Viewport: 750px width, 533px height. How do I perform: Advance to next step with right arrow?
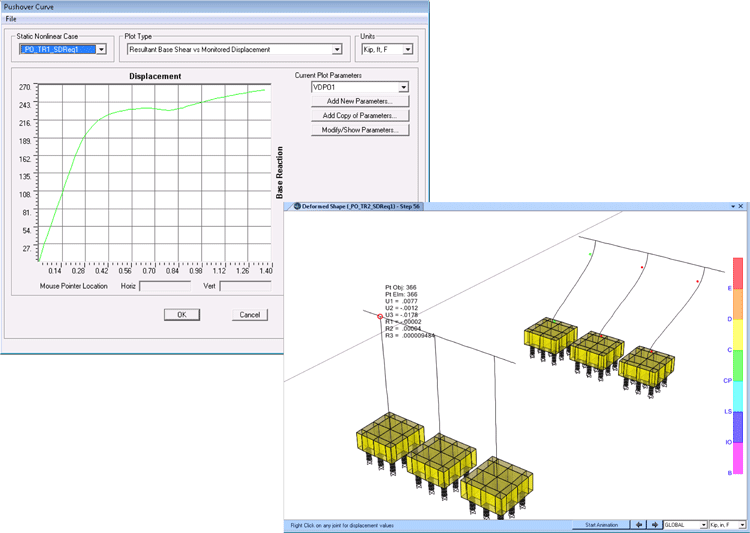pyautogui.click(x=654, y=524)
